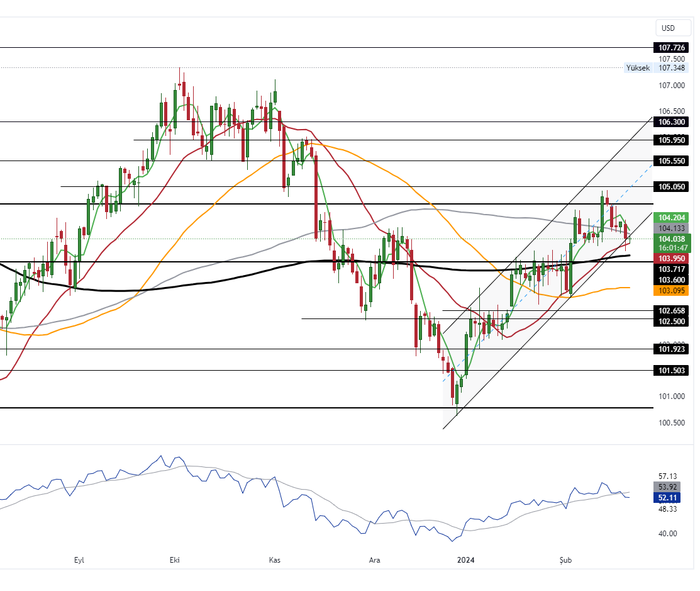The height and width of the screenshot is (591, 700).
Task: Select the black 103.717 price label
Action: [671, 269]
